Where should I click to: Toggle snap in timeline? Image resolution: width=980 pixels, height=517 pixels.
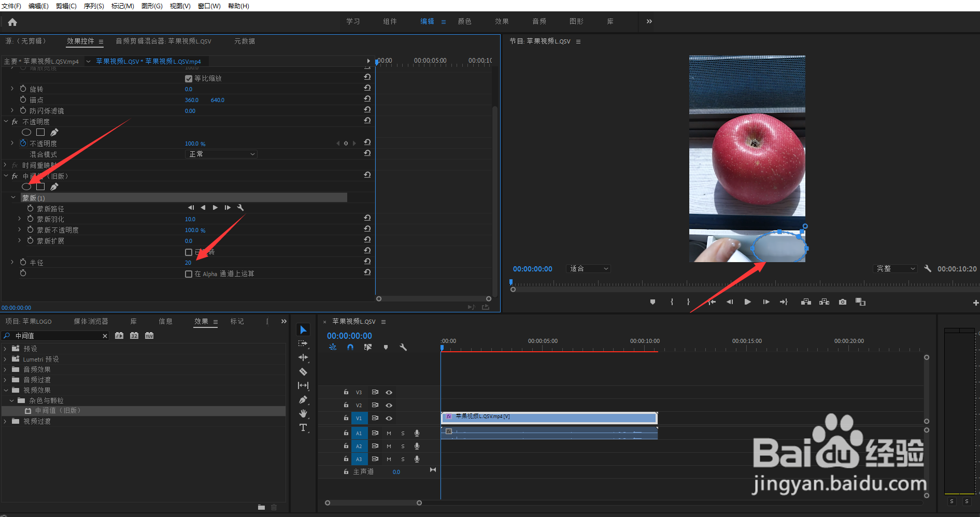point(350,348)
